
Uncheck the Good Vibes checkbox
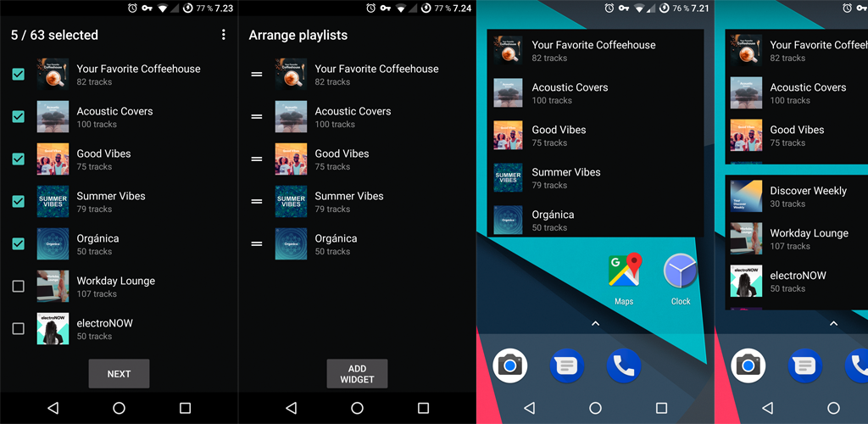(x=19, y=159)
